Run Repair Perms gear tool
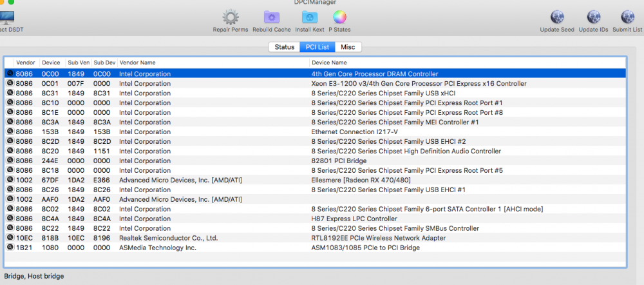This screenshot has width=644, height=285. coord(231,17)
